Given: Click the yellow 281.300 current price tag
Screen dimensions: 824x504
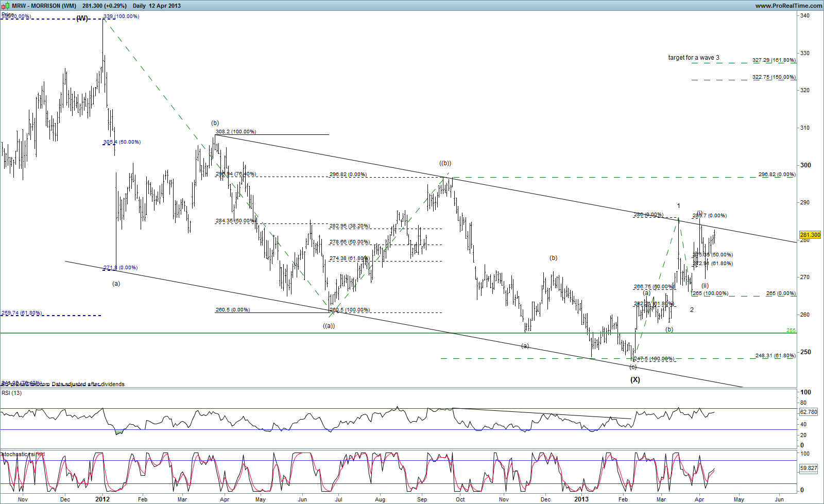Looking at the screenshot, I should point(810,235).
